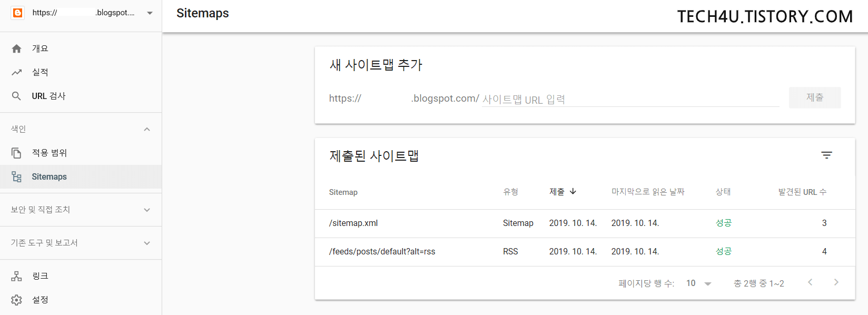Sort by 상태 column header
This screenshot has width=868, height=315.
(x=723, y=192)
